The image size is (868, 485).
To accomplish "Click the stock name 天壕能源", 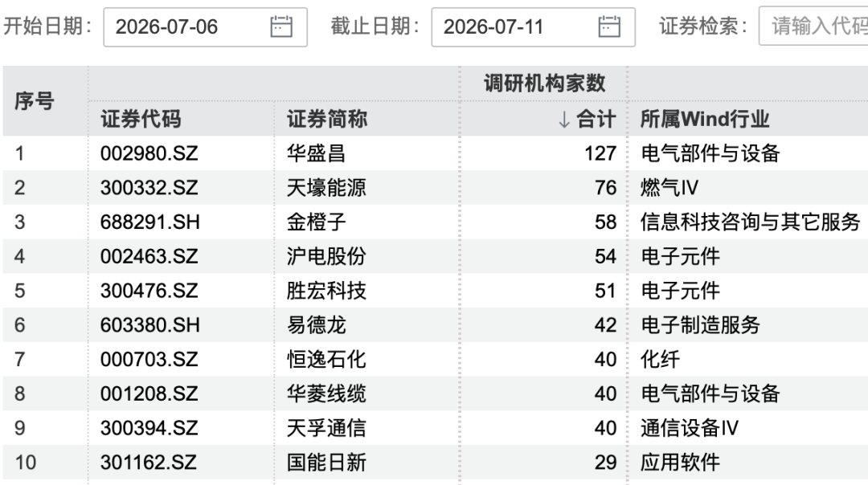I will (326, 187).
